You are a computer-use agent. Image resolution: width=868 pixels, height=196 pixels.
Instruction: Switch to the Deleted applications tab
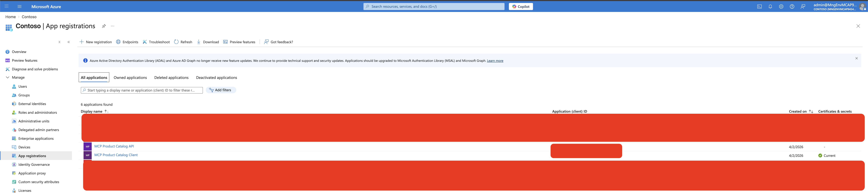point(171,77)
